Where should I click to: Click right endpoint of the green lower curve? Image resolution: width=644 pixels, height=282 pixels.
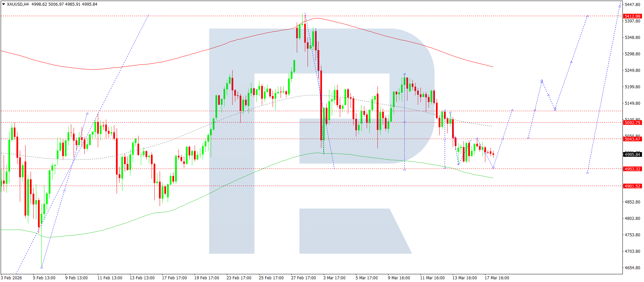pyautogui.click(x=493, y=178)
